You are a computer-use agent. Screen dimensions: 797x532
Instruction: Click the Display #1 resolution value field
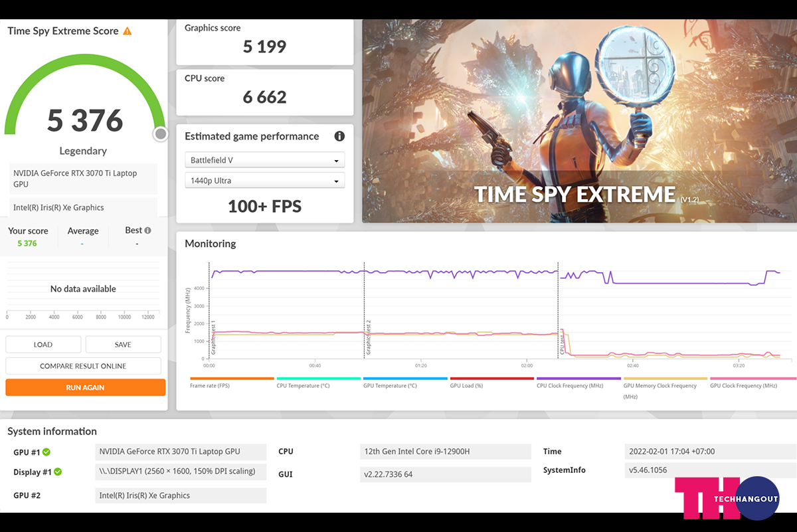[x=181, y=472]
